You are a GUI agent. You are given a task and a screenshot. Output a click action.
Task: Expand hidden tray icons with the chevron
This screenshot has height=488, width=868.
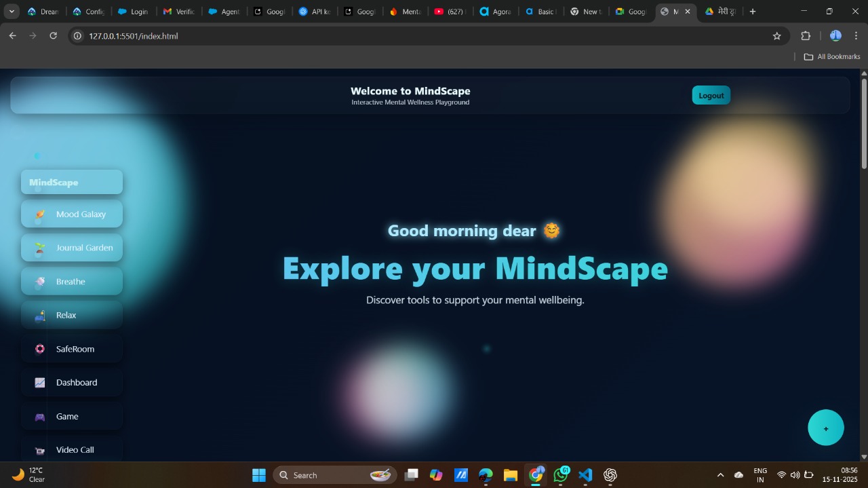click(x=720, y=475)
